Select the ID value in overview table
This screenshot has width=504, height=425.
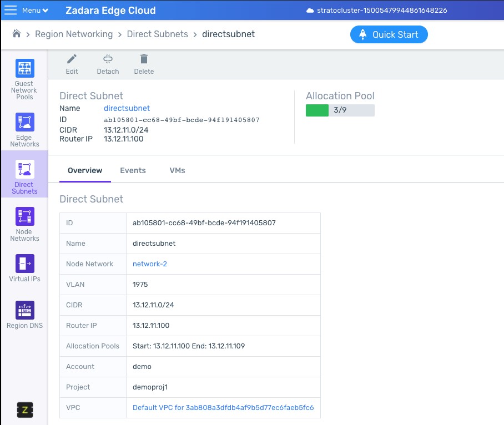click(x=204, y=223)
